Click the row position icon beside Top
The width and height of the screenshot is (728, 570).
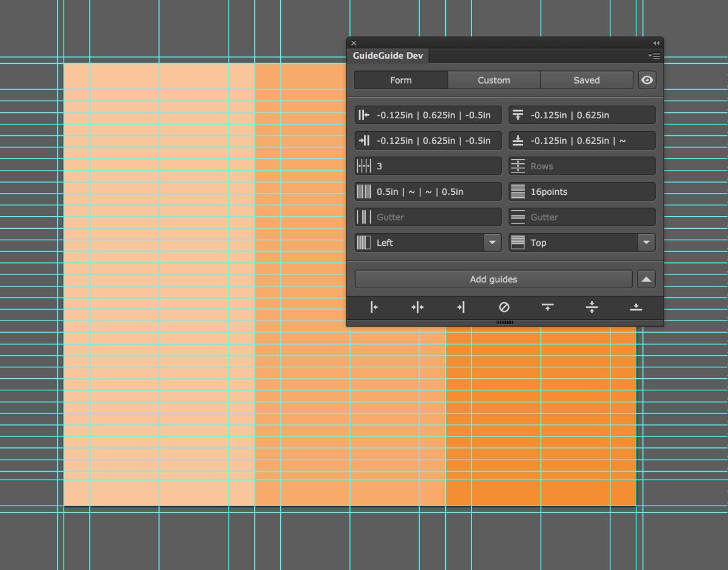click(x=517, y=242)
